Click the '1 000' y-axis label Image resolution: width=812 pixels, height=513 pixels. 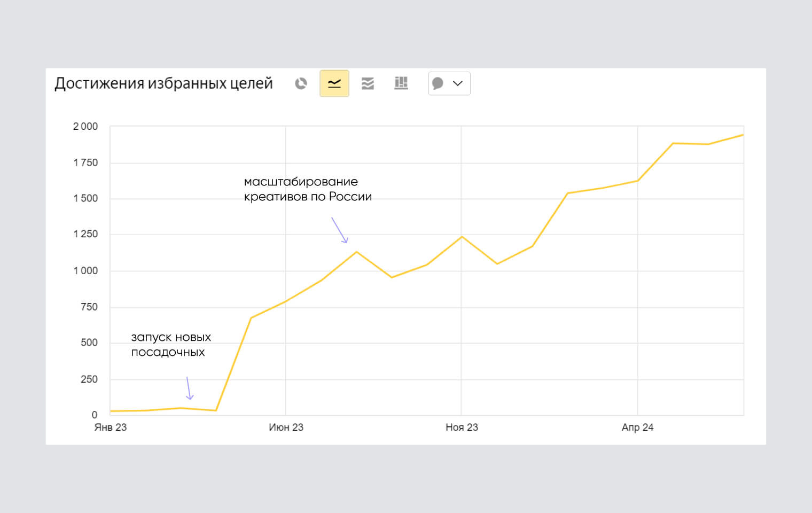pyautogui.click(x=85, y=271)
